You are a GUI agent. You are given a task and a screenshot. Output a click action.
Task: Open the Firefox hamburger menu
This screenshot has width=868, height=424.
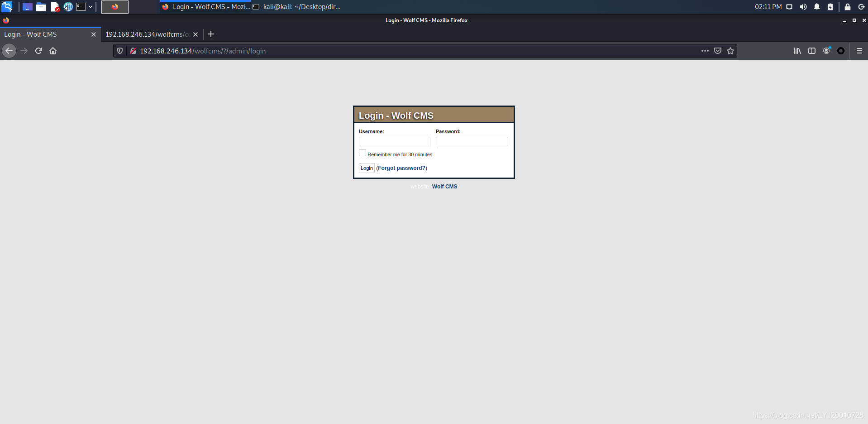859,51
